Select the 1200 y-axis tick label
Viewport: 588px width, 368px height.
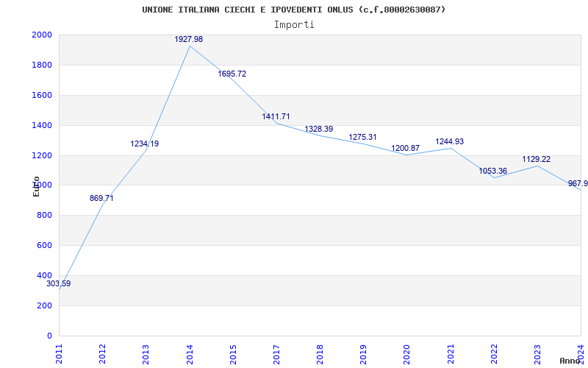42,155
